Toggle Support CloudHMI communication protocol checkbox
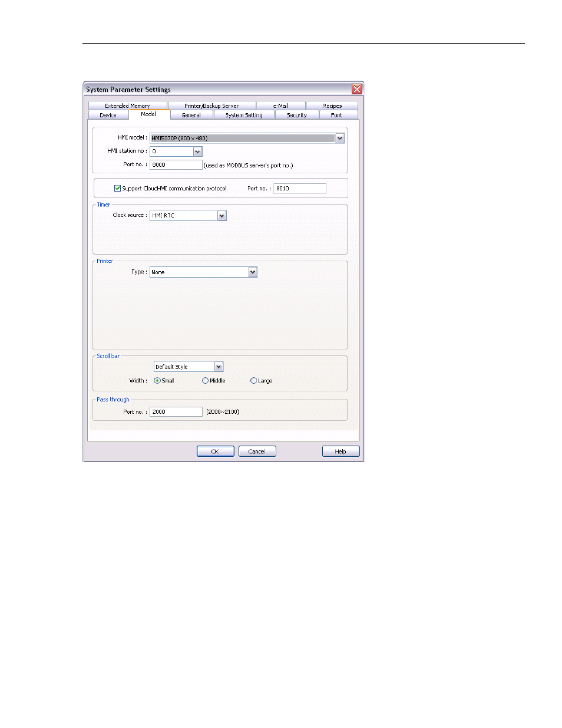 tap(117, 189)
